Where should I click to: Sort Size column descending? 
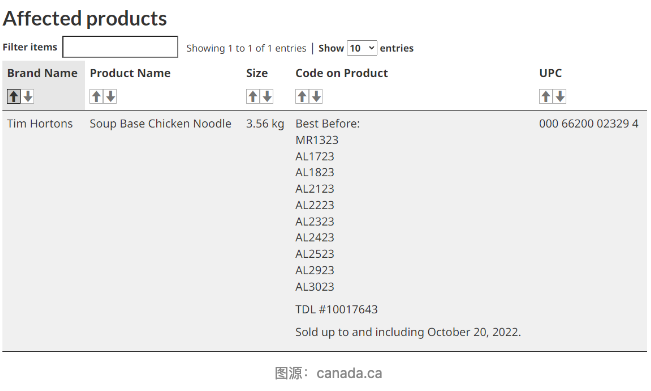[x=267, y=96]
